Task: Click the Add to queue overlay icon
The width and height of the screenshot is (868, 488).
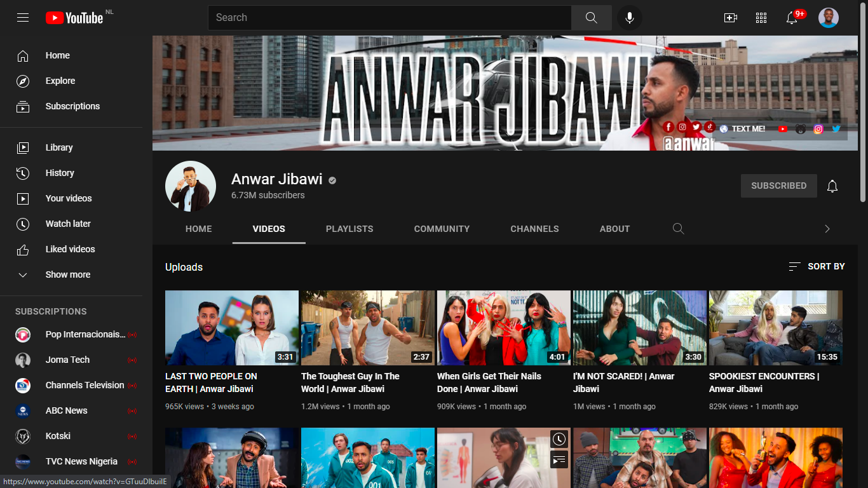Action: tap(559, 459)
